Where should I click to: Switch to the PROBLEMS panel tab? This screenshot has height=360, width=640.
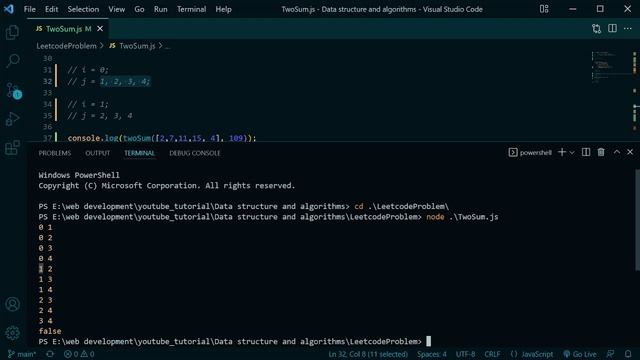click(x=55, y=153)
